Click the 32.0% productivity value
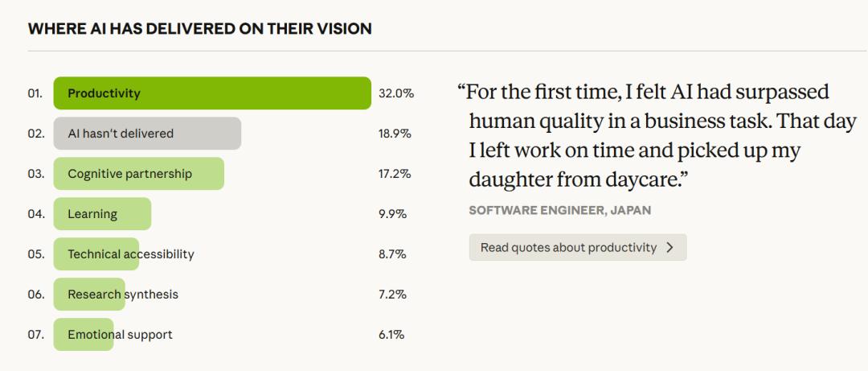 pos(396,93)
